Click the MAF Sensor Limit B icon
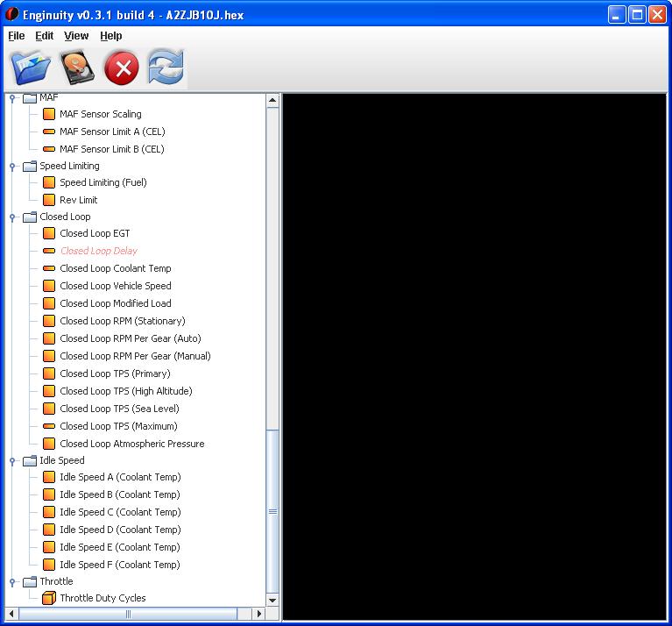 [49, 149]
